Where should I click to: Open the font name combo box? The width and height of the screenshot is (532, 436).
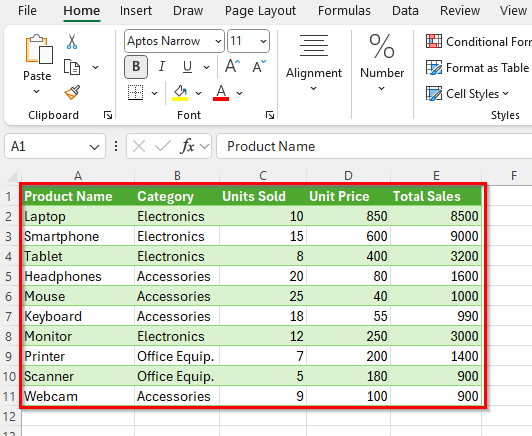(174, 41)
